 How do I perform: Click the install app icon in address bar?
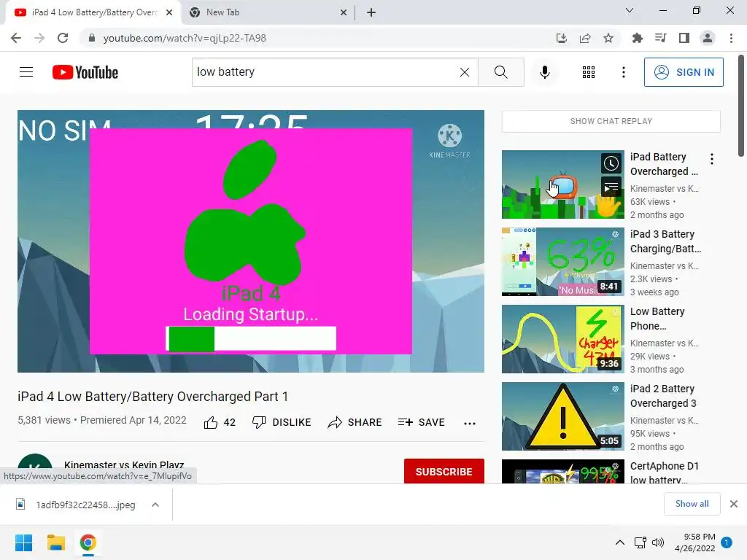tap(562, 38)
